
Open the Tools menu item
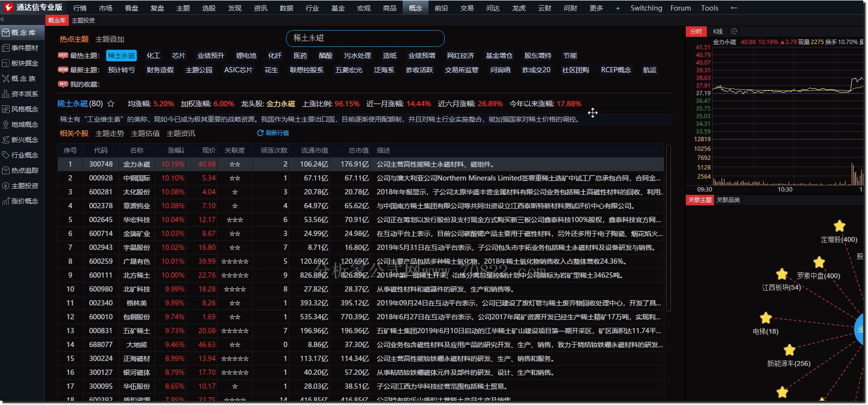(710, 8)
